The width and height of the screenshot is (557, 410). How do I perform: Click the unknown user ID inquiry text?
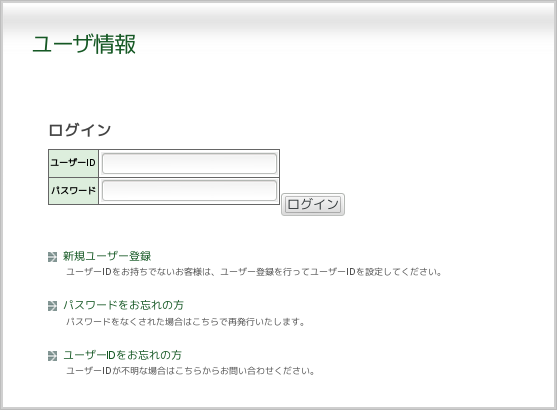(x=191, y=371)
